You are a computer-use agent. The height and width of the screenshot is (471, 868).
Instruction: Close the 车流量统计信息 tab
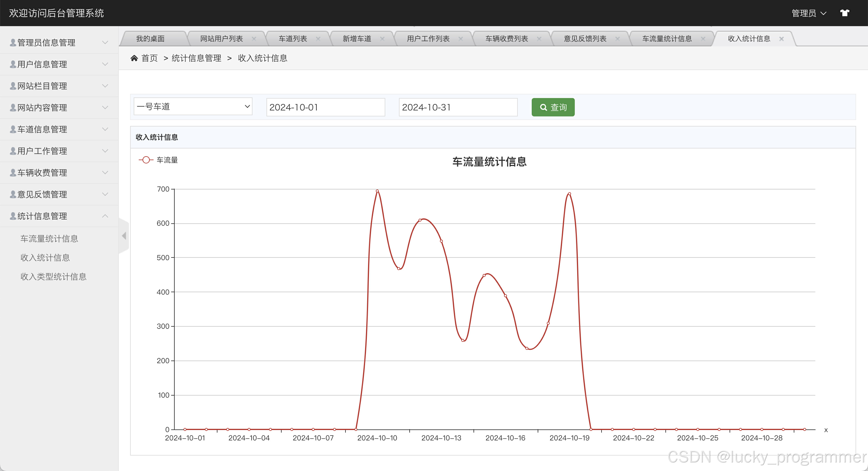pyautogui.click(x=703, y=39)
